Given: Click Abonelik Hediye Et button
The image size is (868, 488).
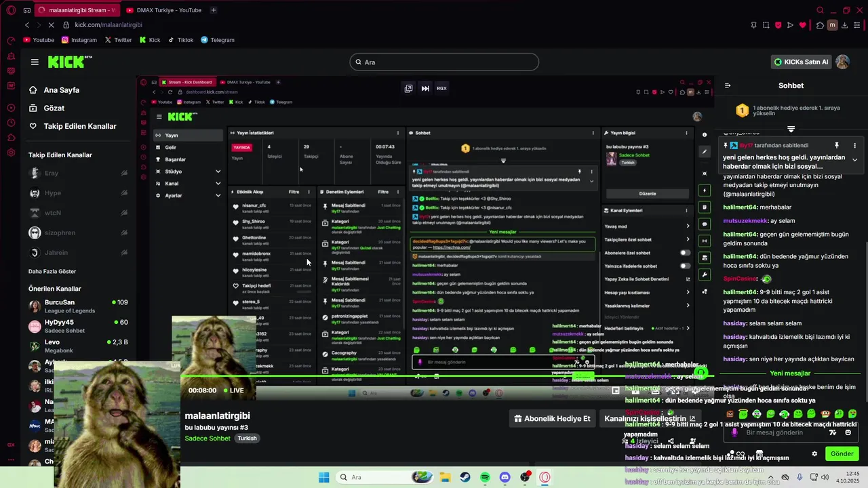Looking at the screenshot, I should (x=552, y=418).
